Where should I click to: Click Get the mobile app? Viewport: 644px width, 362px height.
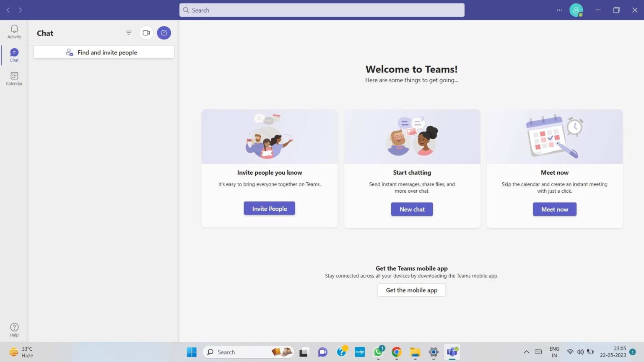pos(411,290)
